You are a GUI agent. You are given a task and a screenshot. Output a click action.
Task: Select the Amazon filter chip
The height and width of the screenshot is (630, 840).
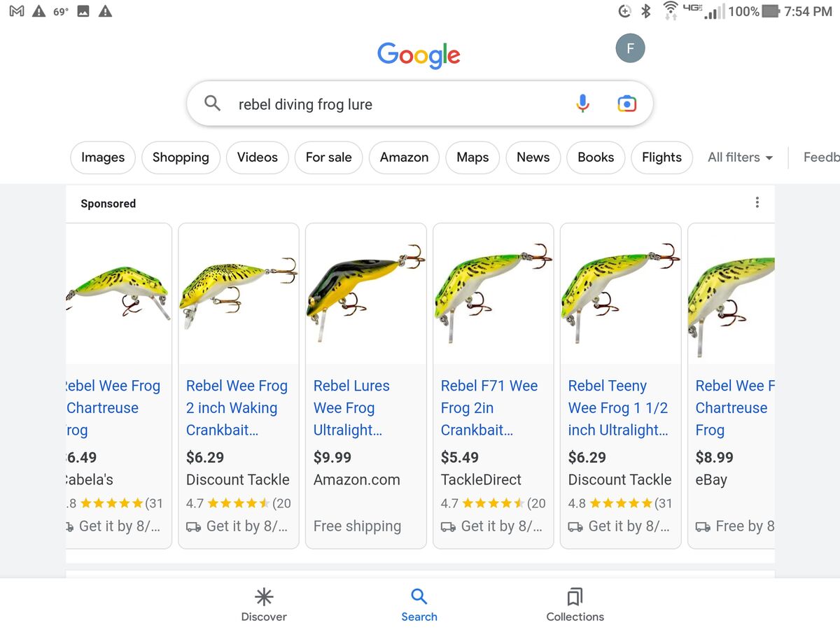click(x=404, y=157)
